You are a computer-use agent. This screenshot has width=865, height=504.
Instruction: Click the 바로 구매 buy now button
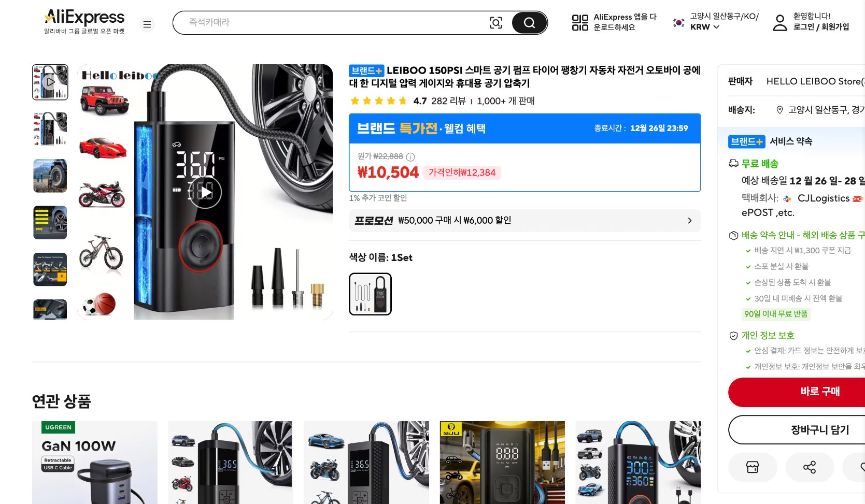pyautogui.click(x=819, y=392)
